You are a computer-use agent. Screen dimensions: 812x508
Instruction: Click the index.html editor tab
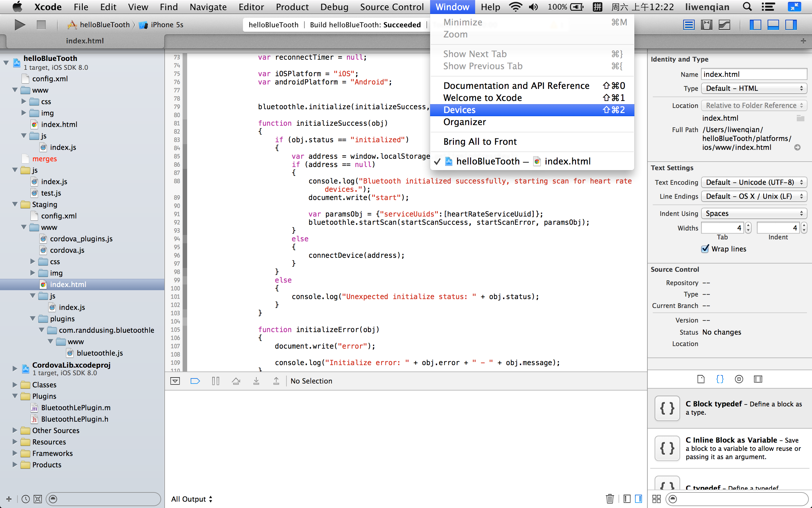pos(85,41)
